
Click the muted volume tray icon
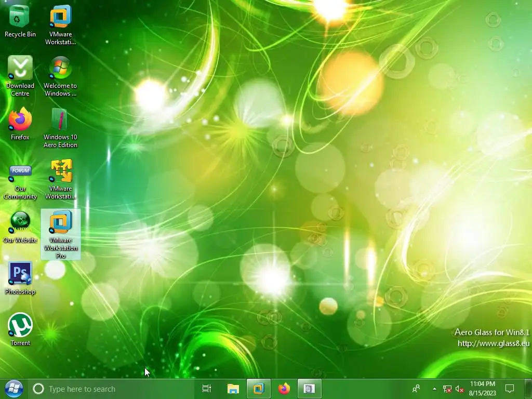click(460, 389)
